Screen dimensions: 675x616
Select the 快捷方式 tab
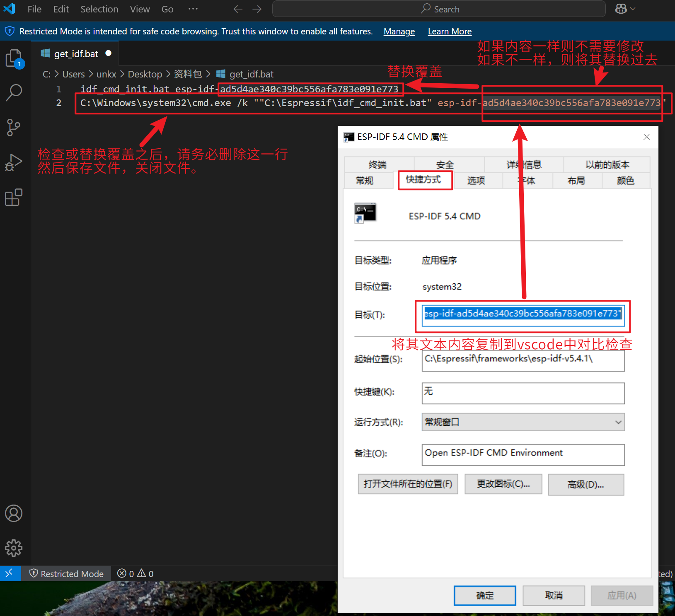click(423, 179)
